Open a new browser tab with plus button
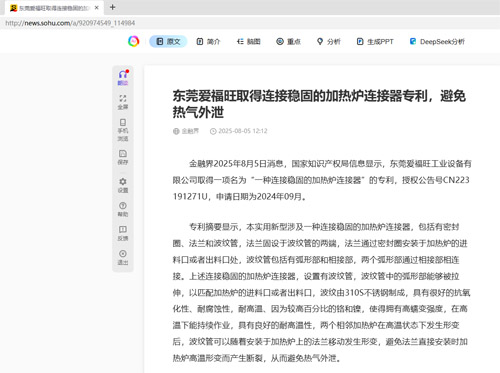 (x=112, y=7)
